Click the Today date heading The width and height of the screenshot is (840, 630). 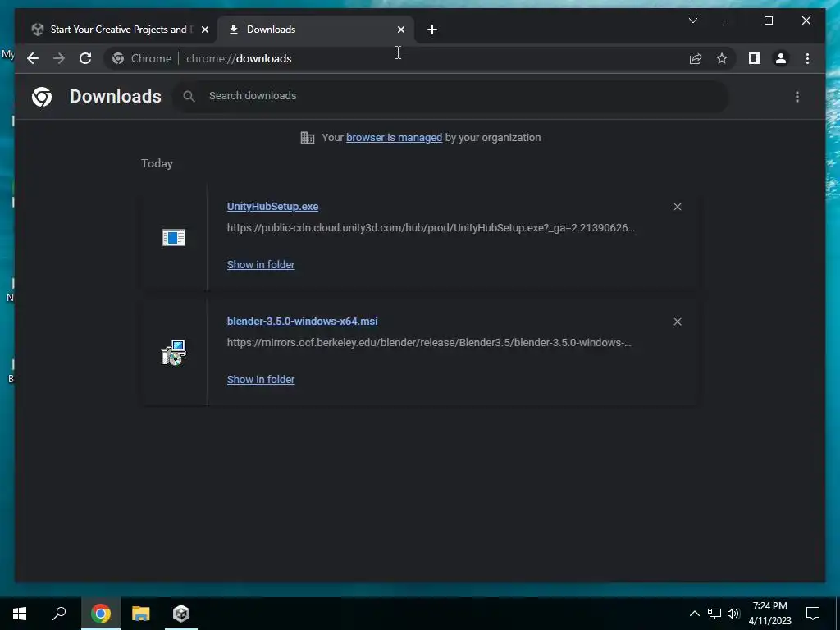coord(157,163)
